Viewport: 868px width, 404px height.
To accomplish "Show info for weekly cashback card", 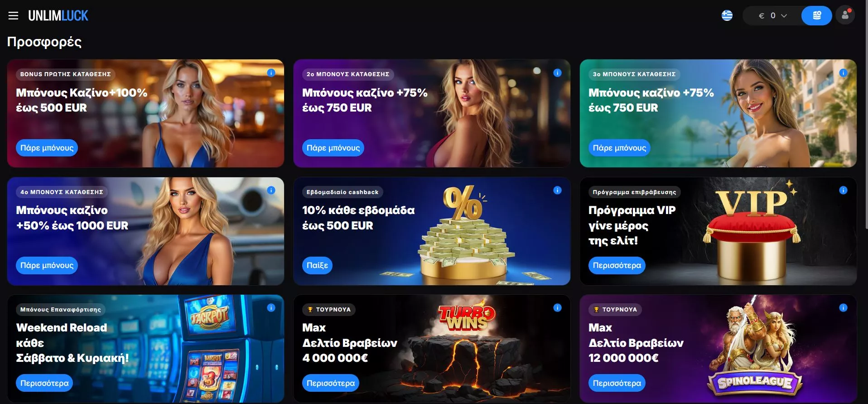I will [557, 190].
